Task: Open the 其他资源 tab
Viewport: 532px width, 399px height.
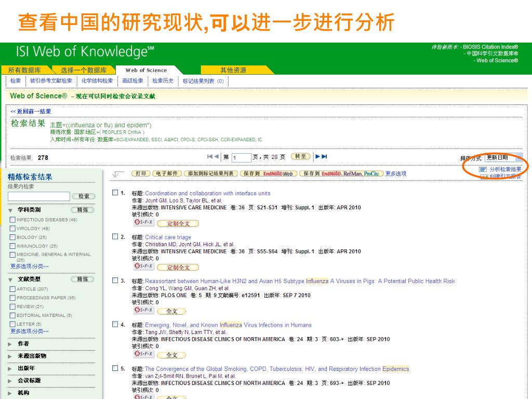Action: point(233,70)
